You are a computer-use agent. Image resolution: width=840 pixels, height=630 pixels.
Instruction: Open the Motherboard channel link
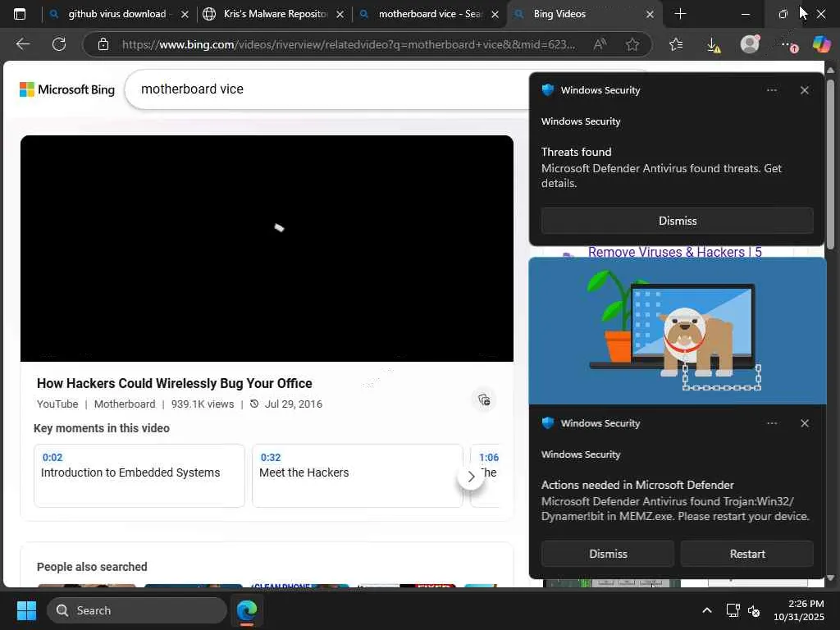coord(125,404)
